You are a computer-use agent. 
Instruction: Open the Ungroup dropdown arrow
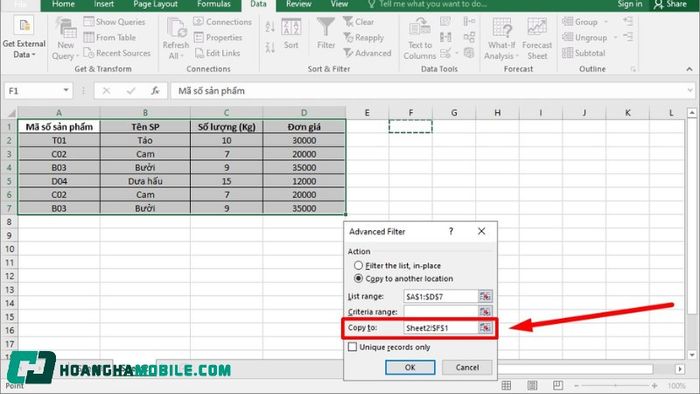(615, 37)
